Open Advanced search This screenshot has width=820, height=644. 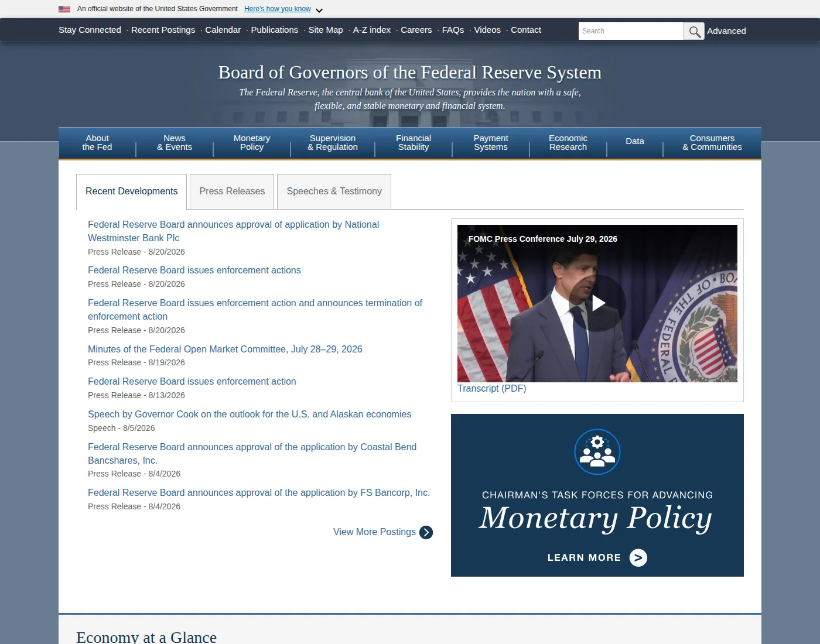coord(726,31)
